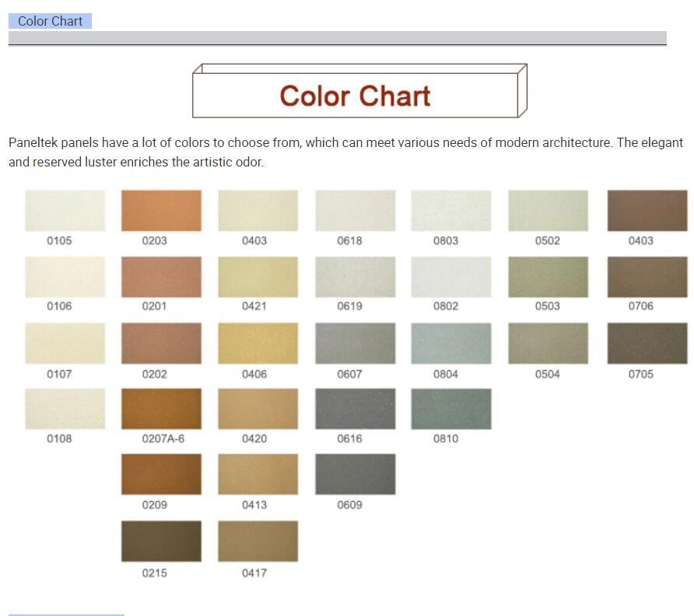Choose the 0215 dark olive swatch
The height and width of the screenshot is (616, 694).
tap(162, 541)
